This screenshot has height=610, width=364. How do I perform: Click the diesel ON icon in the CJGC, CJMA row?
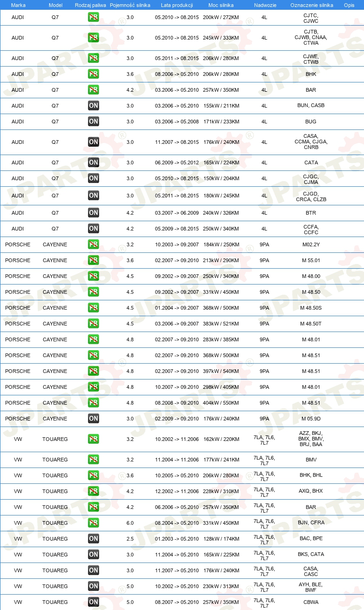[94, 178]
